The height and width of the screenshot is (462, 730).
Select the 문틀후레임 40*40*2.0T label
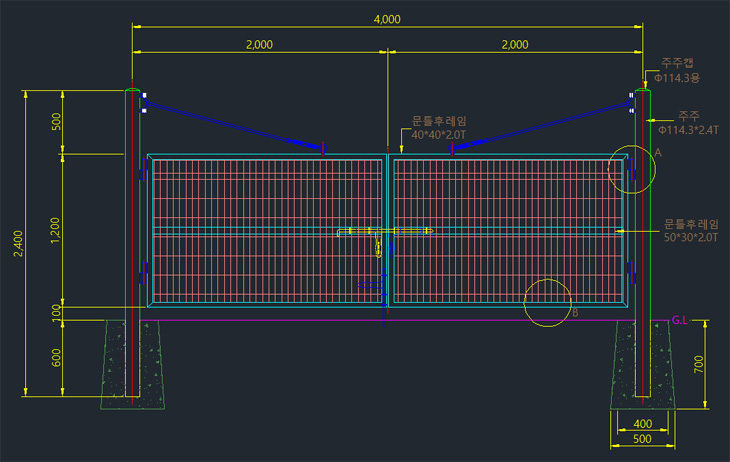(439, 127)
